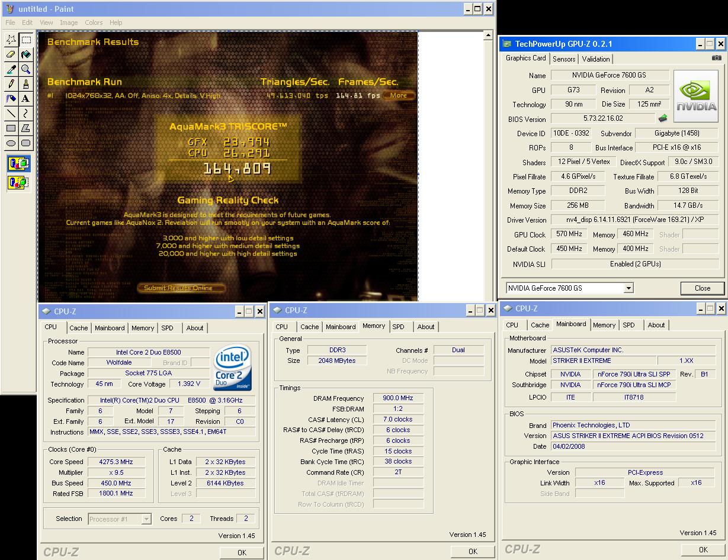Click the Driver Version field in GPU-Z
728x560 pixels.
(x=635, y=220)
